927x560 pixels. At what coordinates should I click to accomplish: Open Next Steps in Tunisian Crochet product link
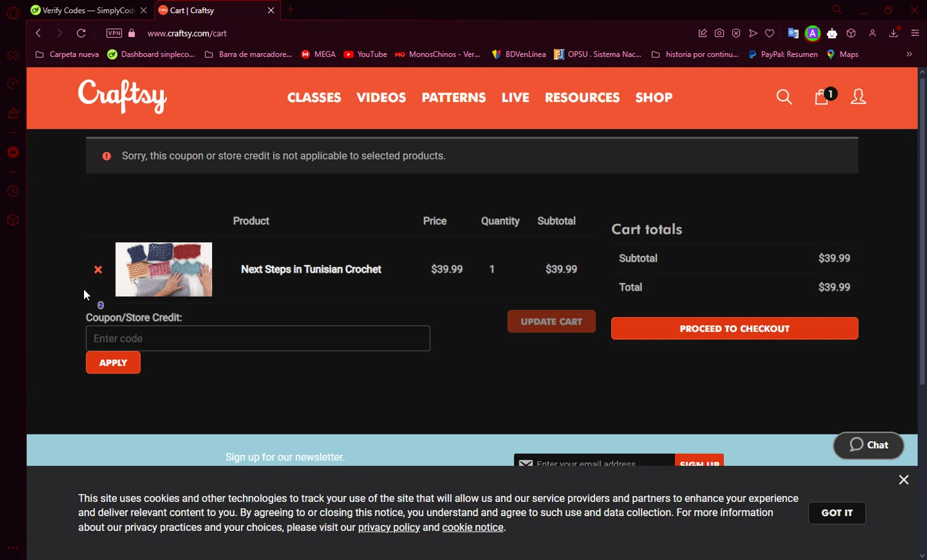click(311, 269)
